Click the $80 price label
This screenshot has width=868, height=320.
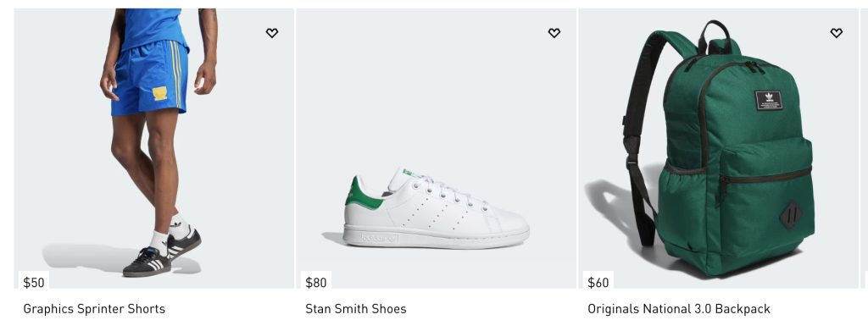[316, 283]
